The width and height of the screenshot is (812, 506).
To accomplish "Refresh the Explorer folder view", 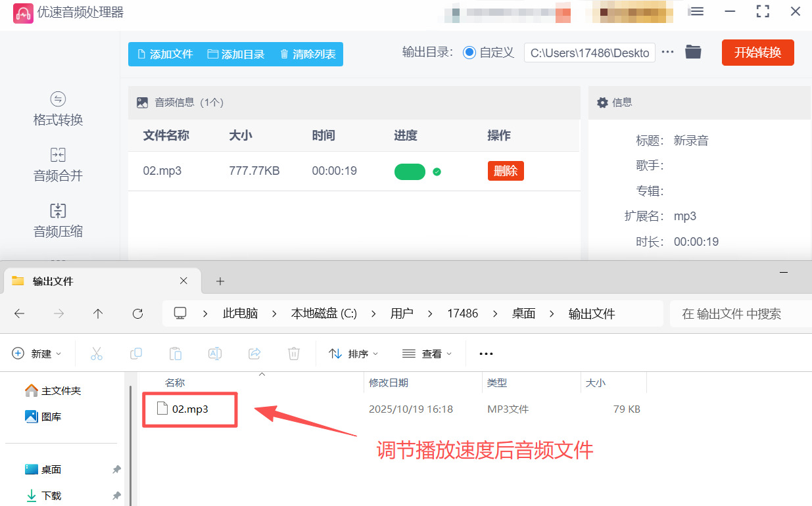I will [x=137, y=313].
